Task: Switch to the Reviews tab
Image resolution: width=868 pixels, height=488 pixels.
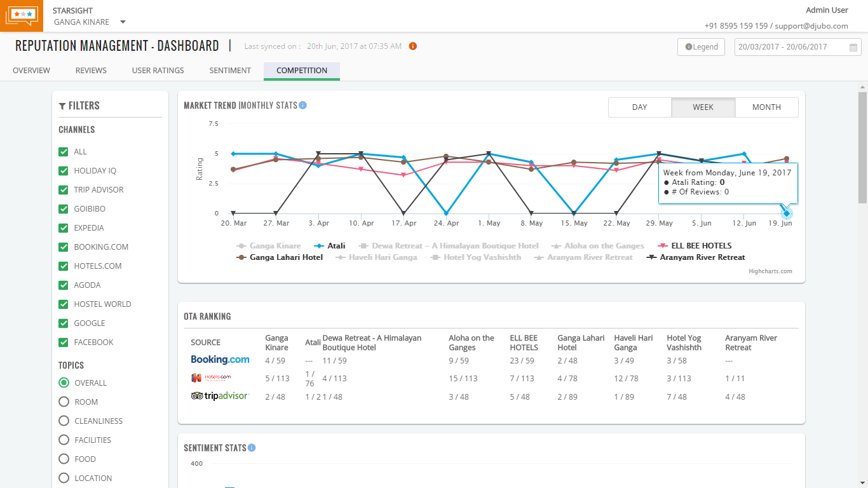Action: coord(91,71)
